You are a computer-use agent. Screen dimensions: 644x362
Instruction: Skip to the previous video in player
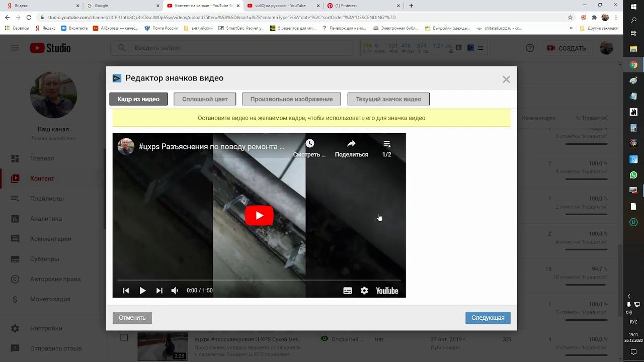point(126,291)
